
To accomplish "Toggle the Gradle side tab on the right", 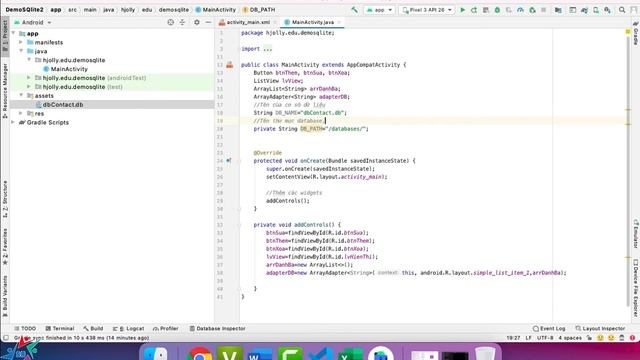I will tap(636, 33).
